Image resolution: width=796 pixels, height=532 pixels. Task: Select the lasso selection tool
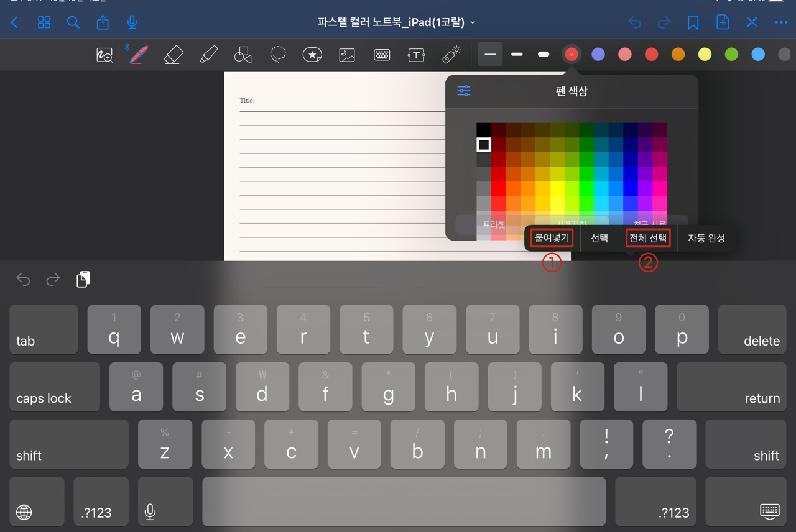(277, 54)
